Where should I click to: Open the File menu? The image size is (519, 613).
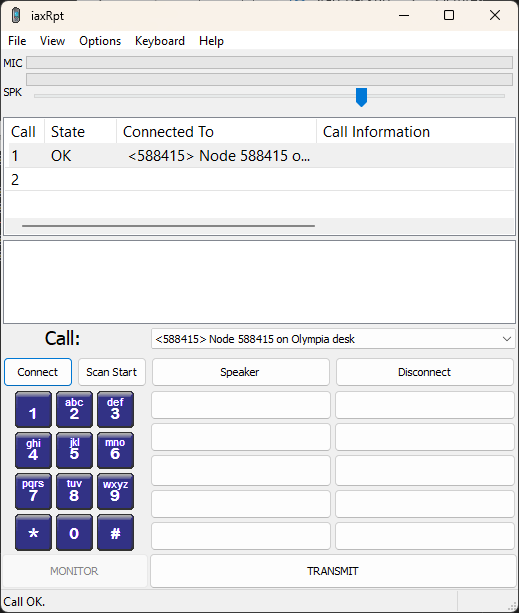[17, 41]
